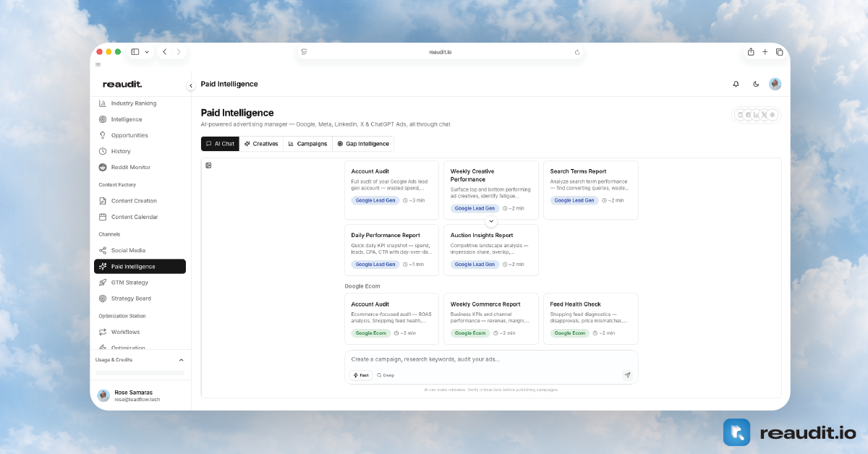The height and width of the screenshot is (454, 868).
Task: Collapse the app sidebar with the chevron
Action: [191, 85]
